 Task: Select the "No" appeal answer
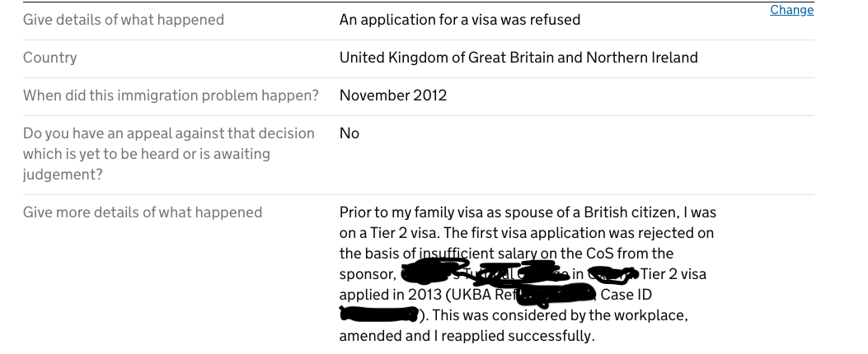click(350, 133)
